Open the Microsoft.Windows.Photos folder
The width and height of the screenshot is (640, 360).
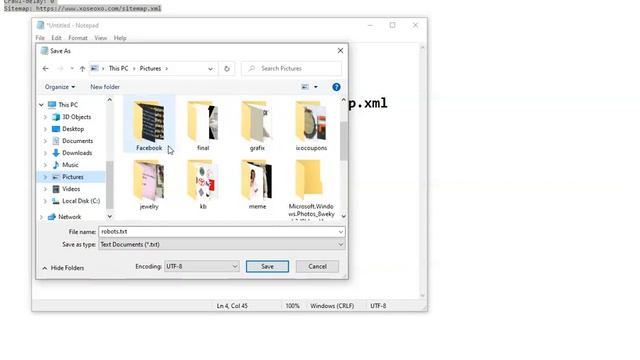(311, 189)
